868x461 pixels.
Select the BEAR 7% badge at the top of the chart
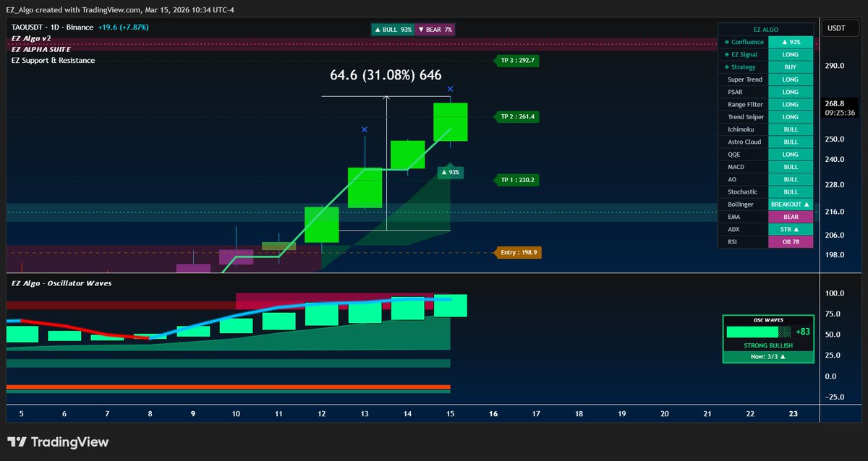[435, 30]
